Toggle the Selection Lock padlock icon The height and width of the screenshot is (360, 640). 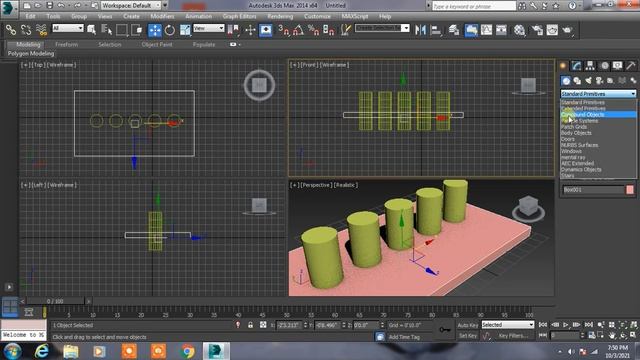point(250,325)
